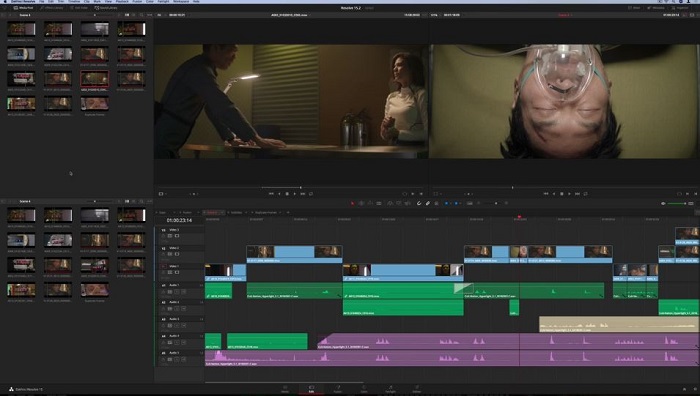Play the source viewer clip forward
This screenshot has height=396, width=700.
point(295,194)
